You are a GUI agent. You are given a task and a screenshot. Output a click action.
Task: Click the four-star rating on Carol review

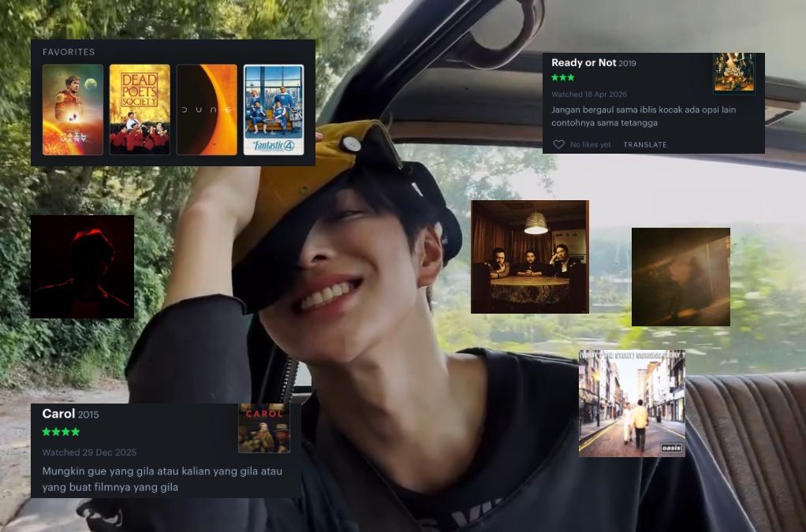[62, 432]
